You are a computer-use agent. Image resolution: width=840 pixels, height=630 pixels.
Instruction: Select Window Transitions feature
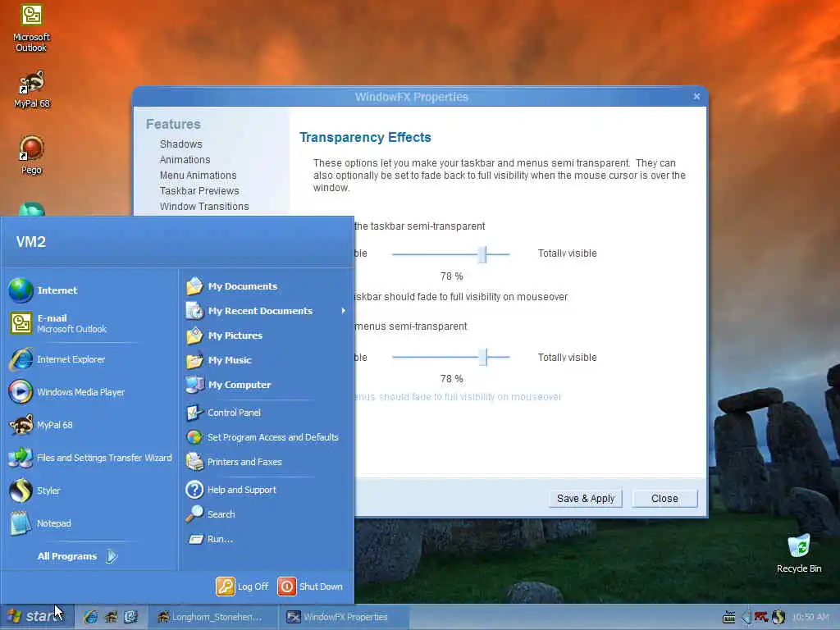point(204,206)
